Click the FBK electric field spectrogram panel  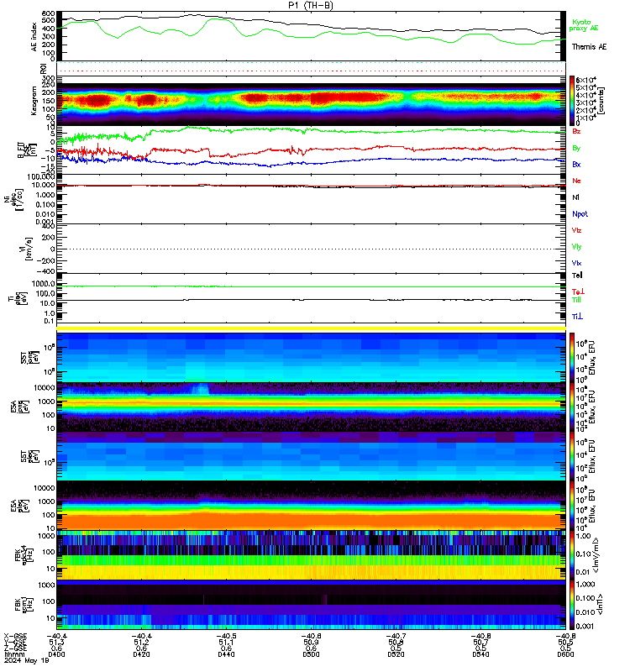click(x=311, y=556)
